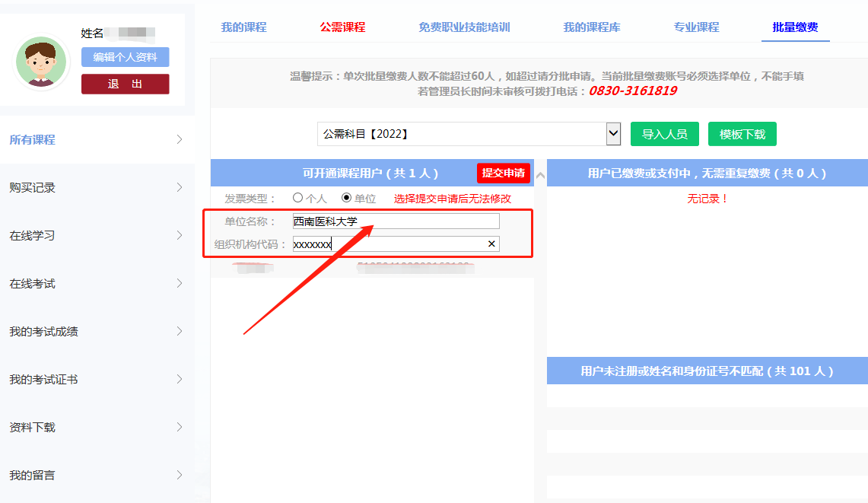868x503 pixels.
Task: Click the green 导入人员 button
Action: 664,134
